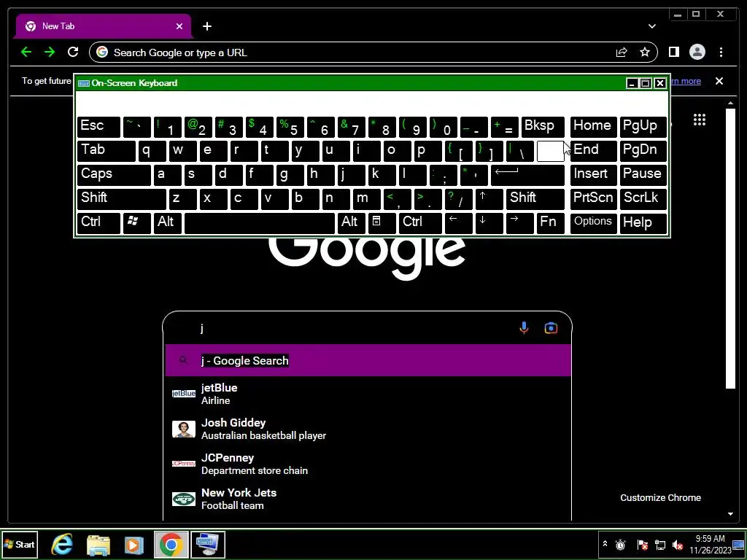Image resolution: width=747 pixels, height=560 pixels.
Task: Click the Home key on keyboard
Action: (593, 127)
